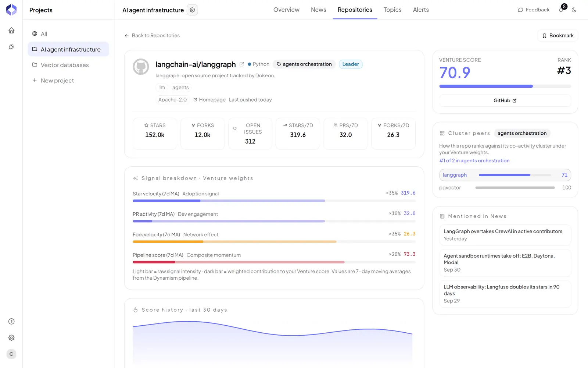Image resolution: width=588 pixels, height=368 pixels.
Task: Click the agents orchestration tag in repo header
Action: [304, 64]
